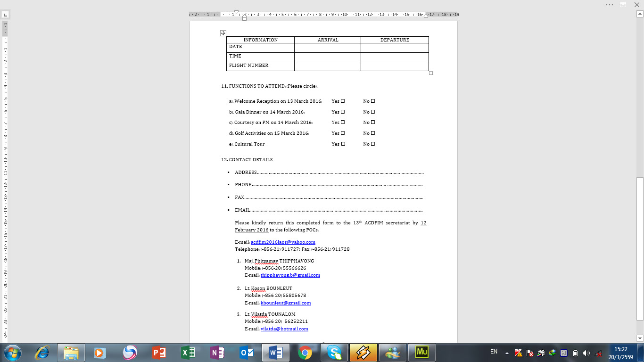Viewport: 644px width, 362px height.
Task: Check Yes for Cultural Tour
Action: (x=343, y=144)
